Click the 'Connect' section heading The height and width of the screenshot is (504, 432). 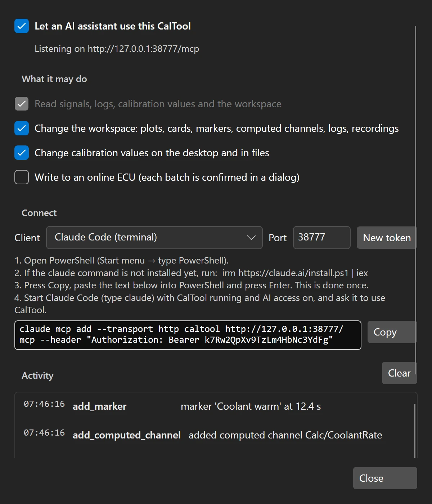[x=39, y=213]
